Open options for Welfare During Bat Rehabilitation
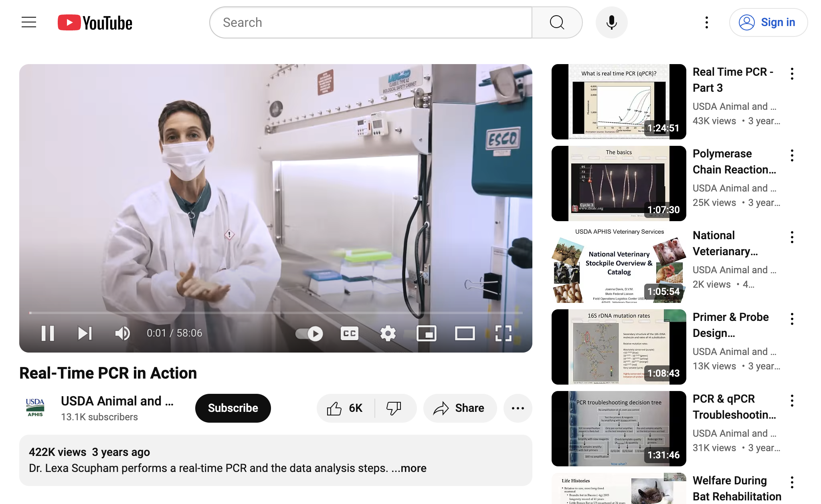 pos(792,482)
